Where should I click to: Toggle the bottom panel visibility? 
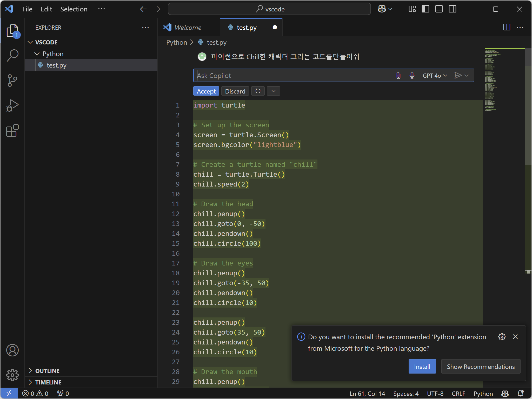point(439,9)
